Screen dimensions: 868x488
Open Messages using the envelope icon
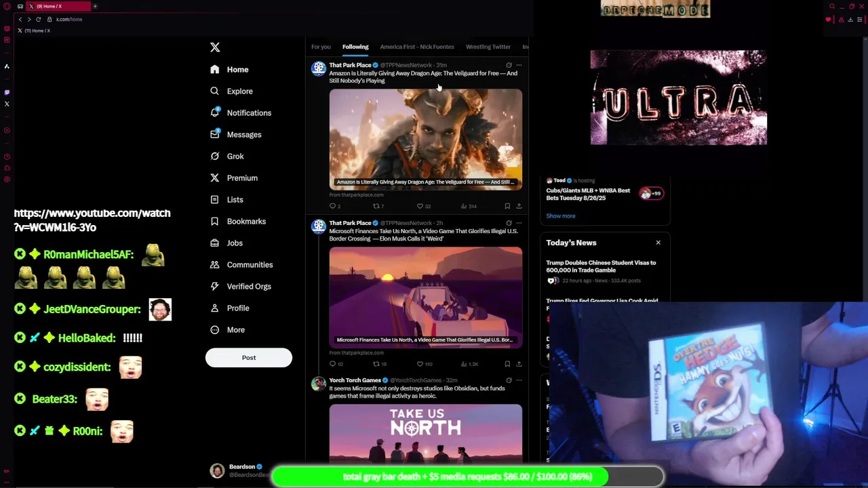click(x=214, y=134)
